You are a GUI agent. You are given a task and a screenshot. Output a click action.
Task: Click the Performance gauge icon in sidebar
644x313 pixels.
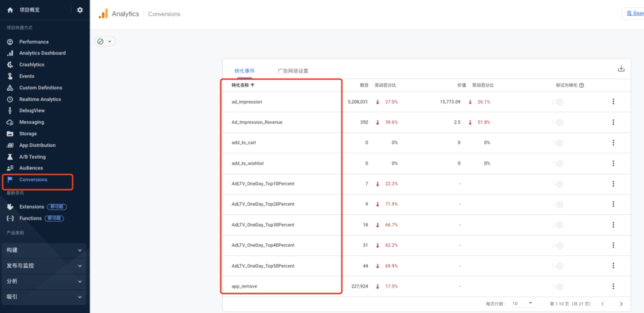coord(10,42)
